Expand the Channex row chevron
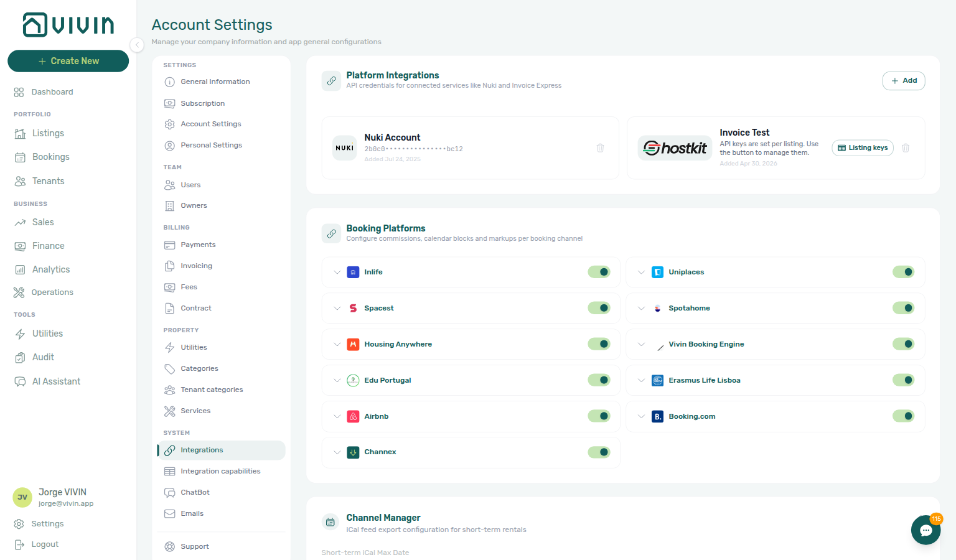Image resolution: width=956 pixels, height=560 pixels. pos(337,452)
